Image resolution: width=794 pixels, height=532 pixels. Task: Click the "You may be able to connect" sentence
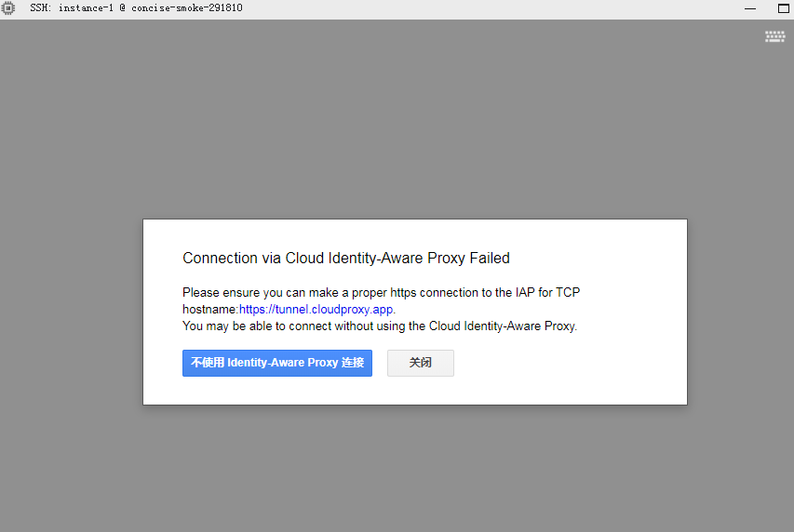click(379, 326)
